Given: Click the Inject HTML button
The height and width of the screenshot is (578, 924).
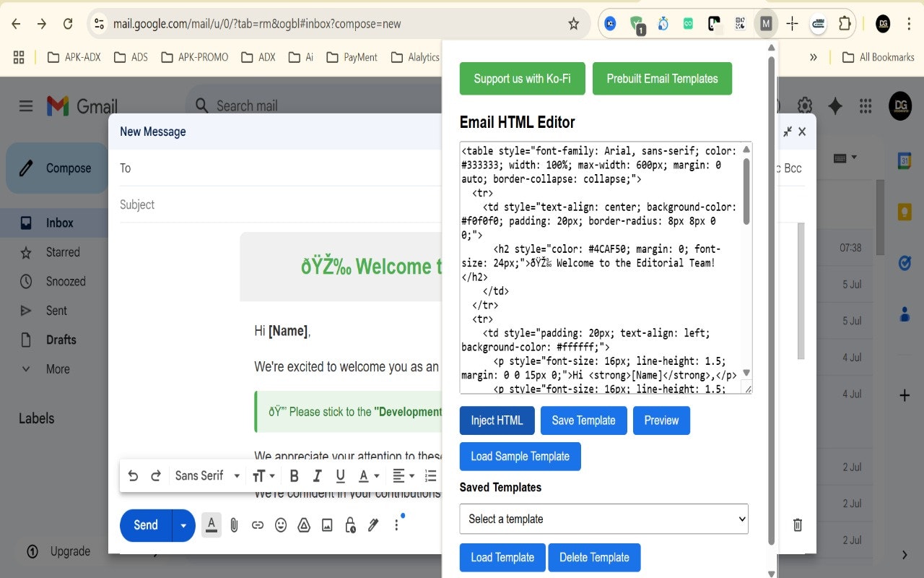Looking at the screenshot, I should pyautogui.click(x=497, y=420).
